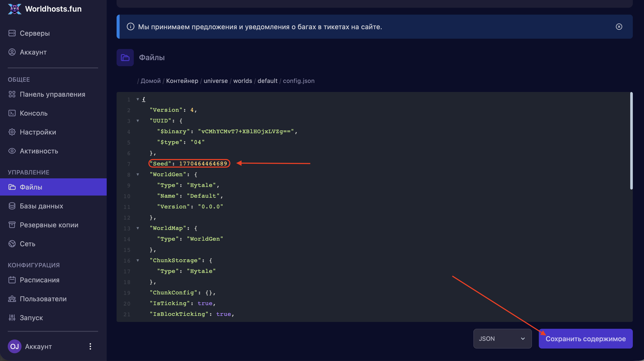This screenshot has width=644, height=361.
Task: Click the OJ account avatar
Action: click(x=14, y=346)
